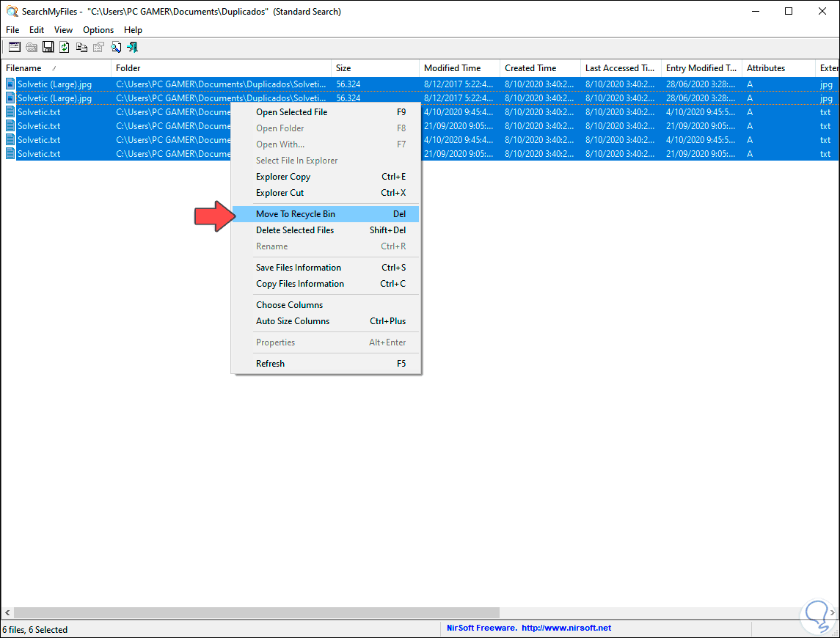This screenshot has width=840, height=638.
Task: Select Auto Size Columns
Action: (326, 321)
